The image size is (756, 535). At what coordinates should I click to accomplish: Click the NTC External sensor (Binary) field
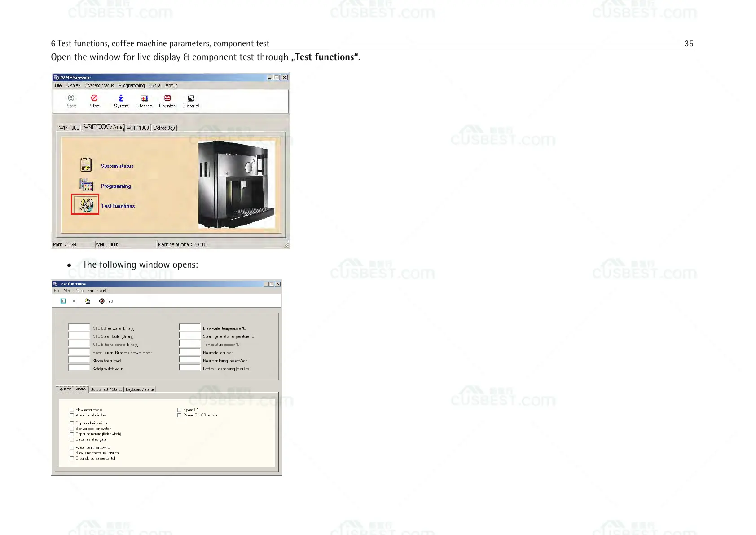79,344
